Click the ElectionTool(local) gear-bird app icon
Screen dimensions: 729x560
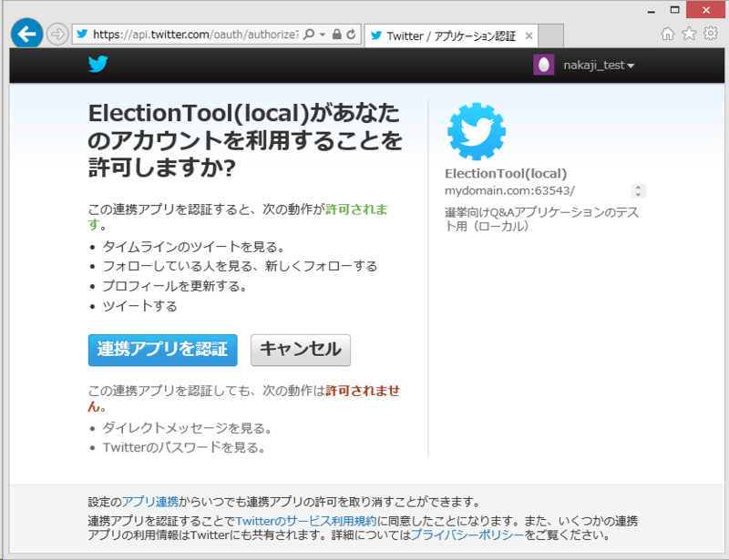477,131
